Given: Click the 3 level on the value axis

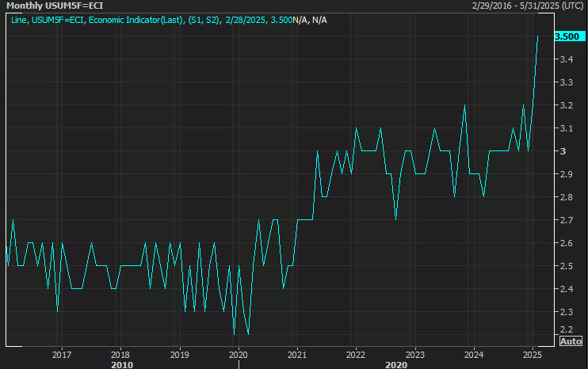Looking at the screenshot, I should coord(563,150).
